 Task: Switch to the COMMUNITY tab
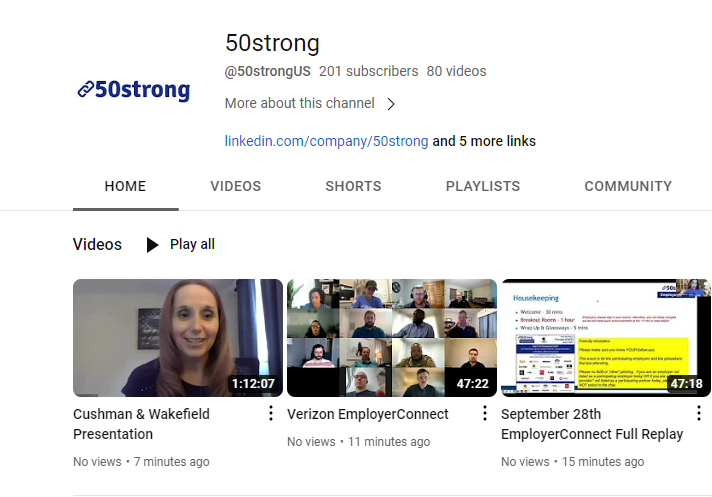point(628,186)
